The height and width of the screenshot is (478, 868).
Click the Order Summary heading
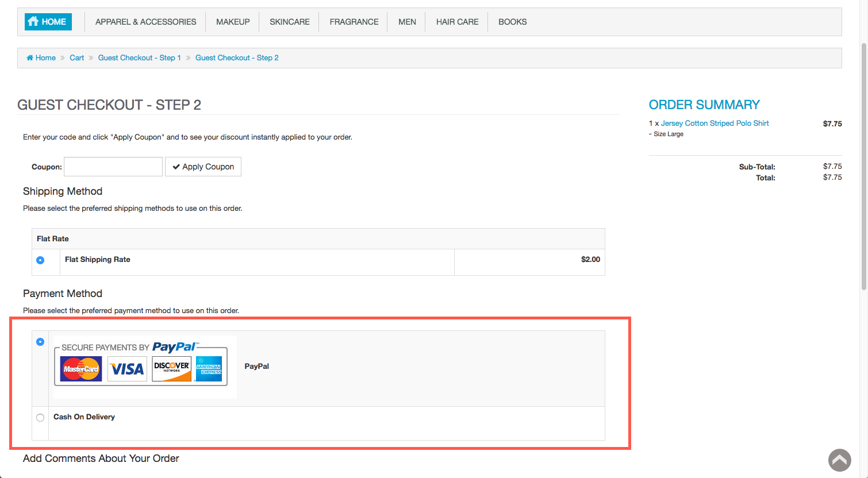tap(704, 105)
